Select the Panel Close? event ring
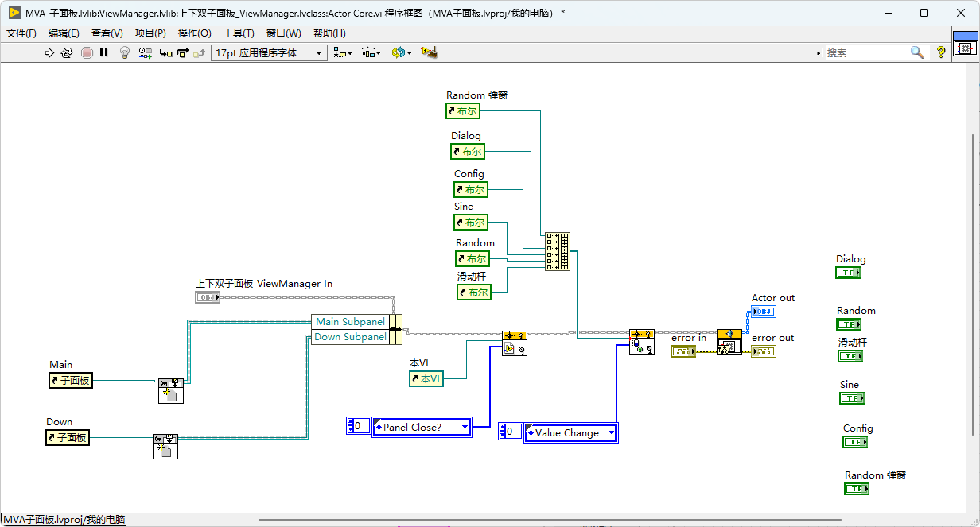 (x=422, y=427)
